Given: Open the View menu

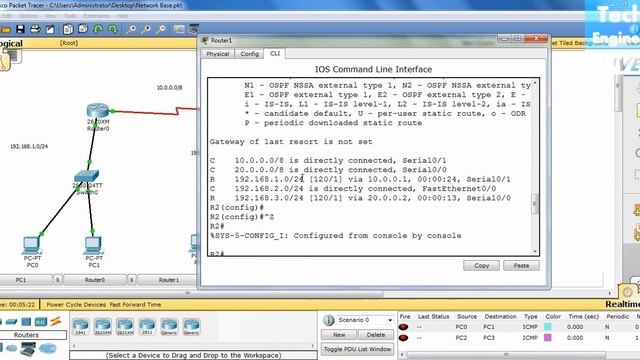Looking at the screenshot, I should [51, 16].
